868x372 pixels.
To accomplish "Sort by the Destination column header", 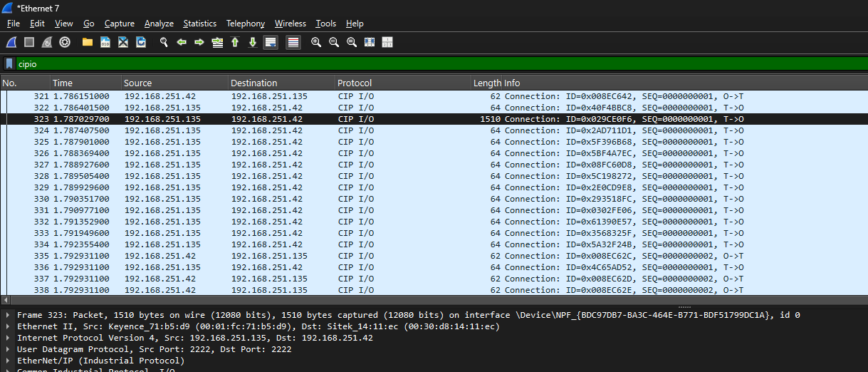I will [281, 83].
